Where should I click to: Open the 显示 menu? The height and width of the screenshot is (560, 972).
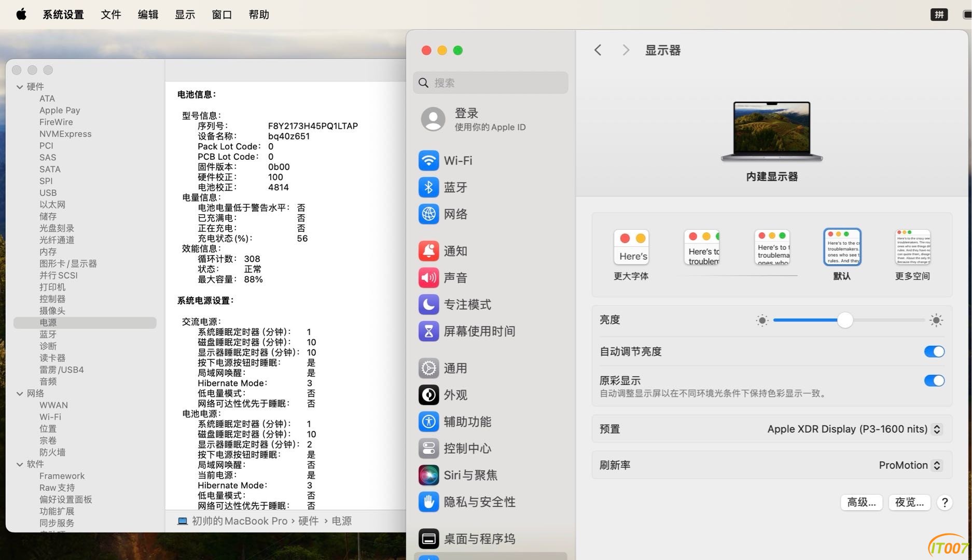tap(185, 15)
